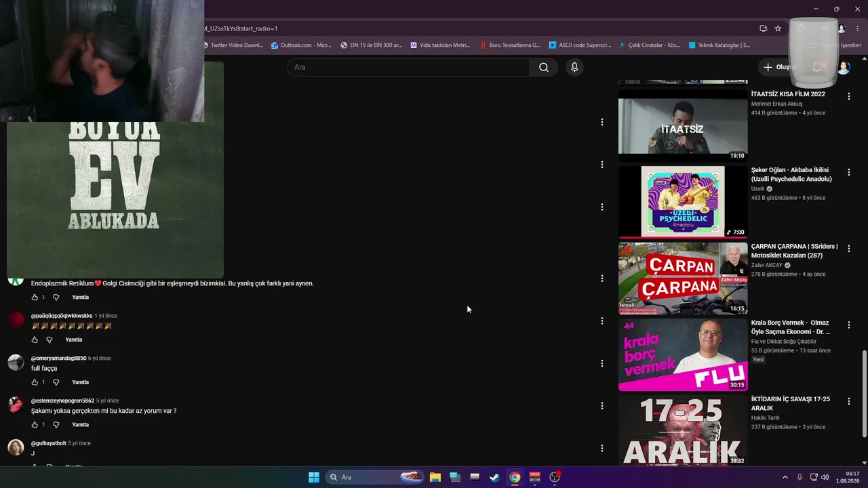
Task: Click the page vertical scrollbar thumb
Action: click(x=864, y=394)
